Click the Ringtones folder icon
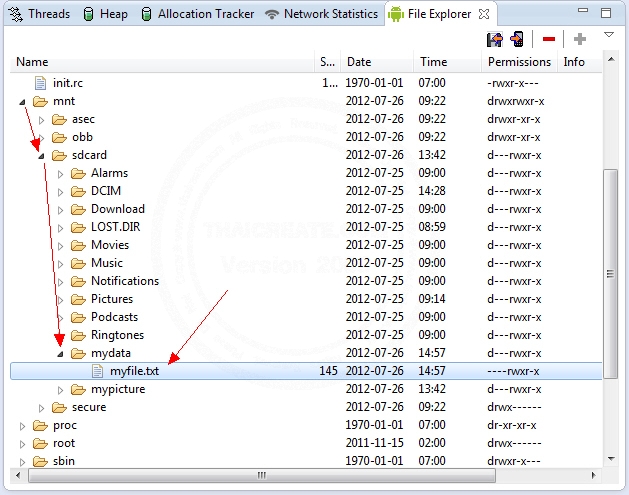 point(78,335)
